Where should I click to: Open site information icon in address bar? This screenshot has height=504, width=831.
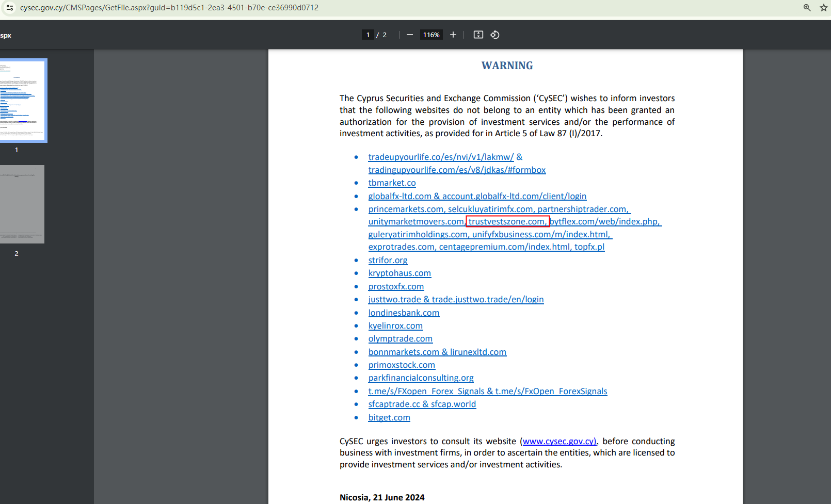pos(10,8)
